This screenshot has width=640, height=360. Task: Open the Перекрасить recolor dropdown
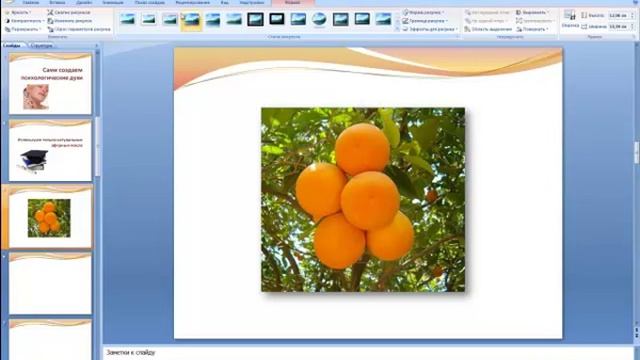click(23, 29)
